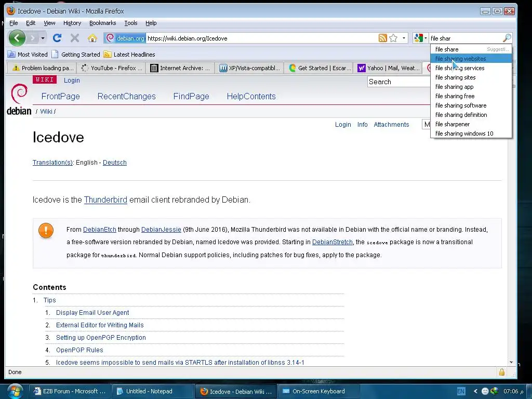The width and height of the screenshot is (532, 399).
Task: Open the Help menu
Action: [151, 23]
